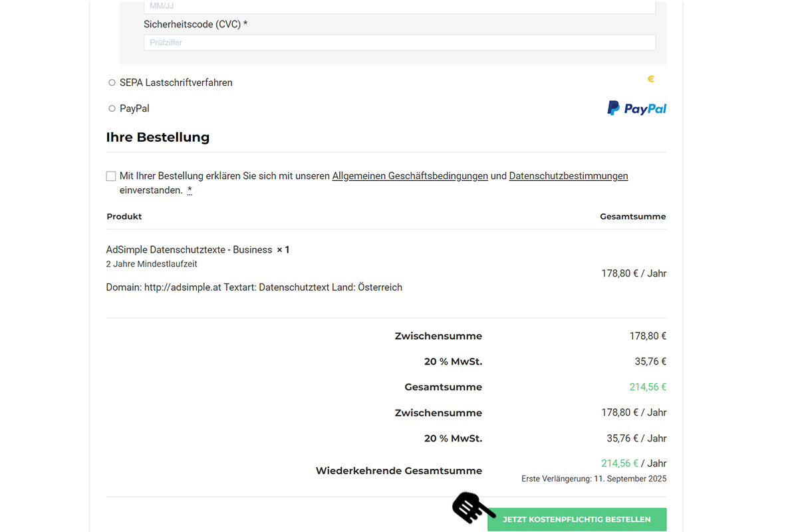Click the MM/JJ expiry date field
798x532 pixels.
(x=399, y=7)
